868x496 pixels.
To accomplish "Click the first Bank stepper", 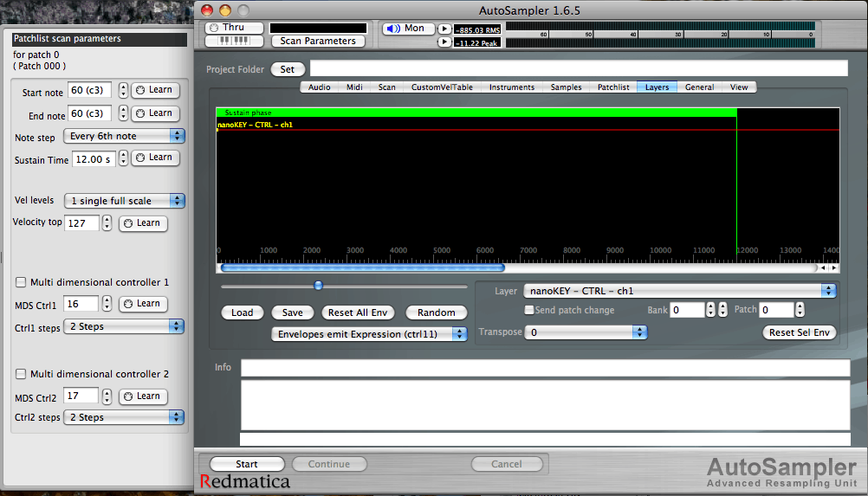I will [710, 310].
